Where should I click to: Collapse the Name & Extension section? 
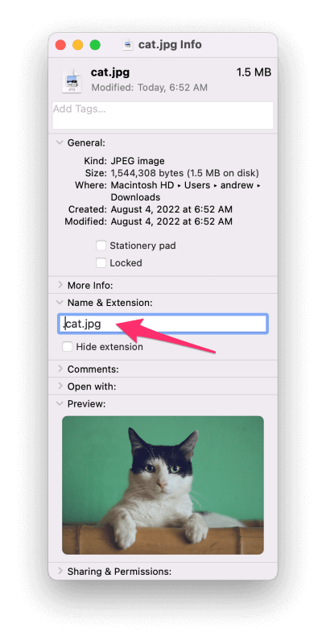click(x=60, y=303)
